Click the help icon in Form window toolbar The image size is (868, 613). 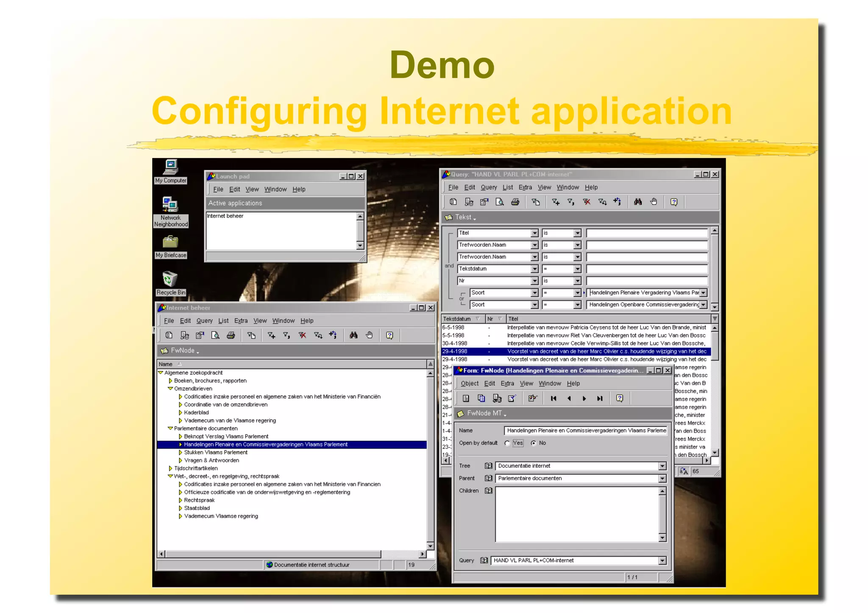coord(620,398)
